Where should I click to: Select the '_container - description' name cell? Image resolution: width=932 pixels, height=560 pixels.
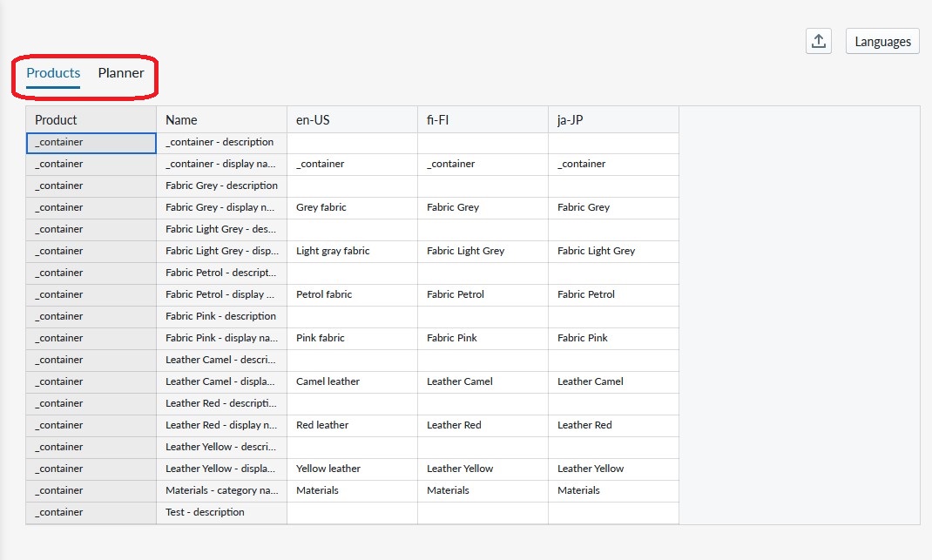(222, 143)
